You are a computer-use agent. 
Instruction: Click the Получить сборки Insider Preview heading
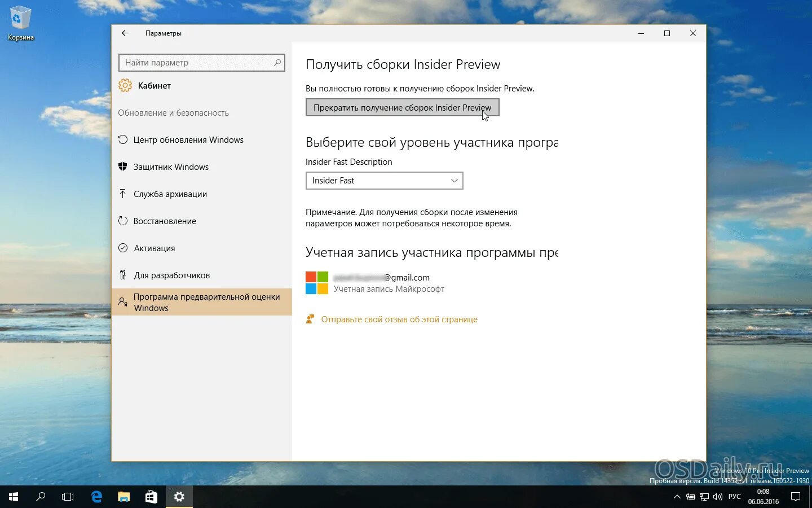tap(403, 64)
